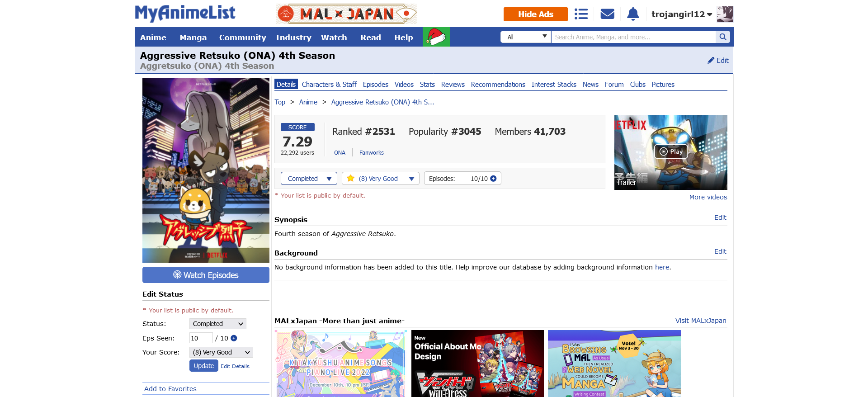Click the Update button
Viewport: 868px width, 397px height.
click(204, 366)
